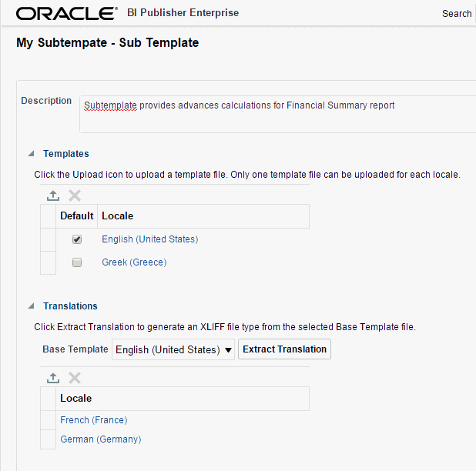Image resolution: width=476 pixels, height=471 pixels.
Task: Open the French (France) translation link
Action: pyautogui.click(x=94, y=420)
